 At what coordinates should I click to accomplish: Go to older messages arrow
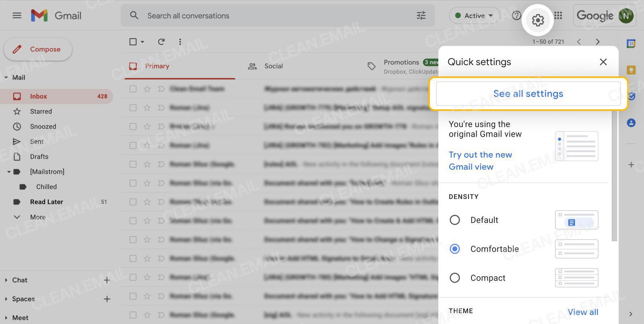[598, 42]
